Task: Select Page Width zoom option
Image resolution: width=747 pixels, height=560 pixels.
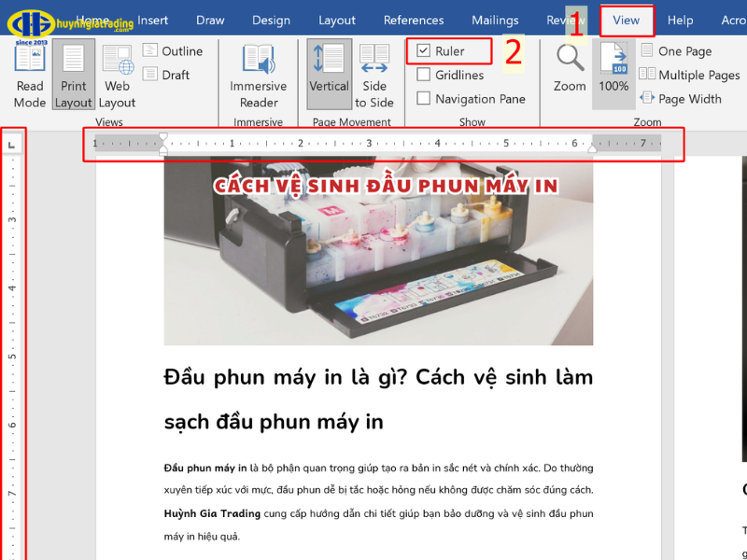Action: click(684, 98)
